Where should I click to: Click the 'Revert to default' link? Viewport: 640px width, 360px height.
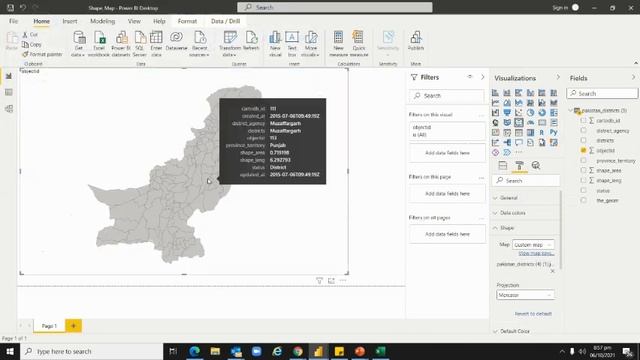tap(533, 314)
